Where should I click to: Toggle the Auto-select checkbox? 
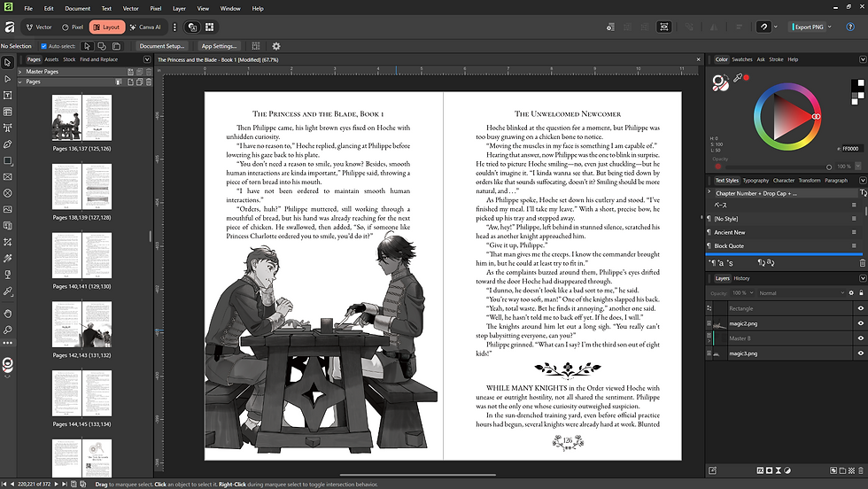[43, 46]
